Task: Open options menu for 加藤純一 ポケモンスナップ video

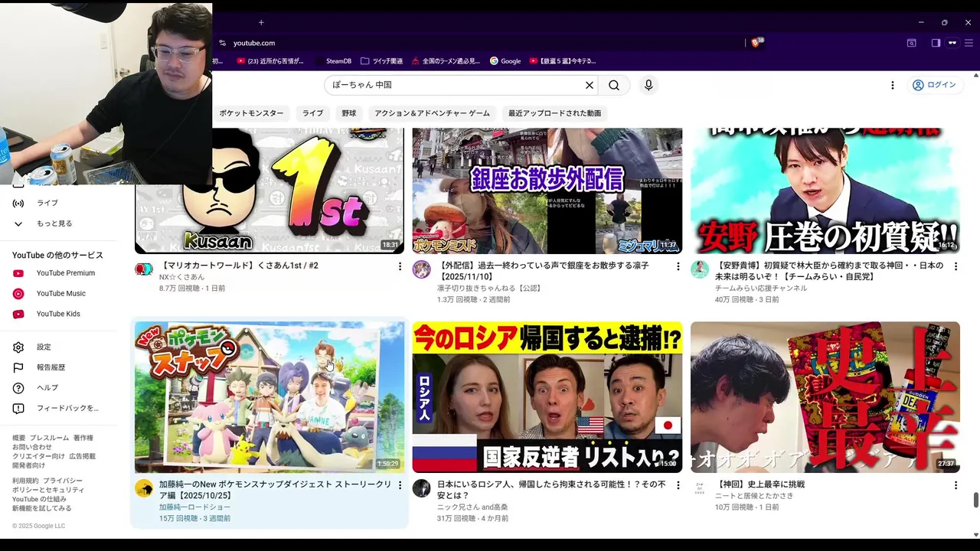Action: (x=400, y=485)
